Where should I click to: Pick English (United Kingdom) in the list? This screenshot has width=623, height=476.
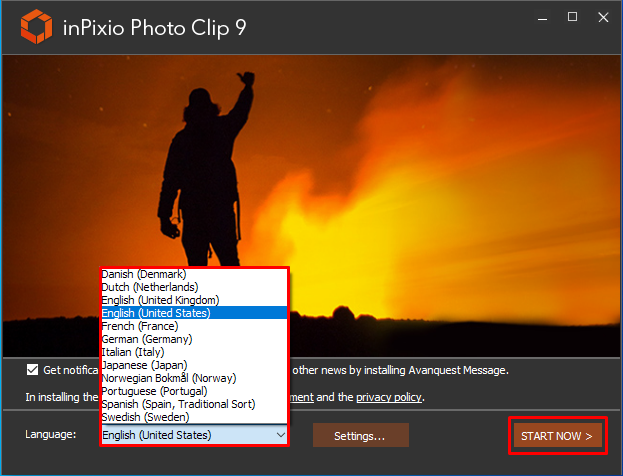coord(194,300)
